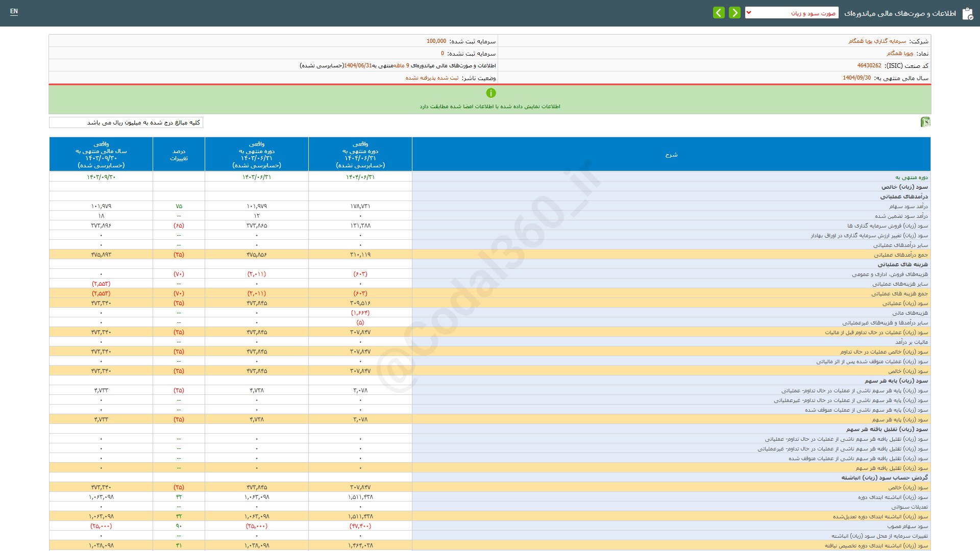The width and height of the screenshot is (980, 551).
Task: Click the 1403/09/30 fiscal year column header
Action: point(101,155)
